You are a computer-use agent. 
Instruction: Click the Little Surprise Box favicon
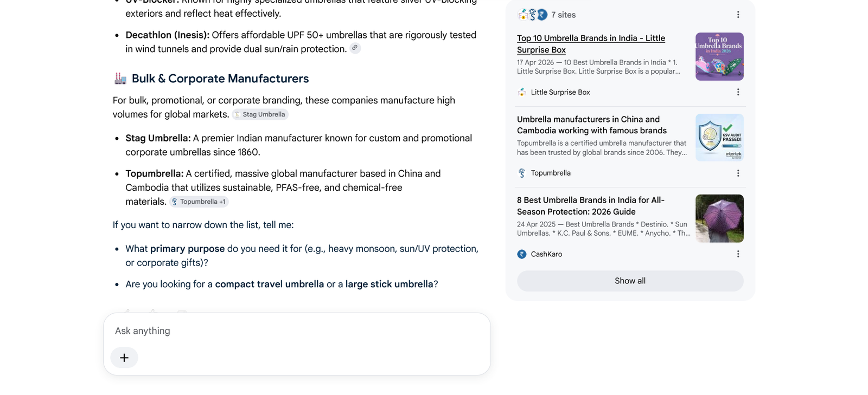point(522,92)
